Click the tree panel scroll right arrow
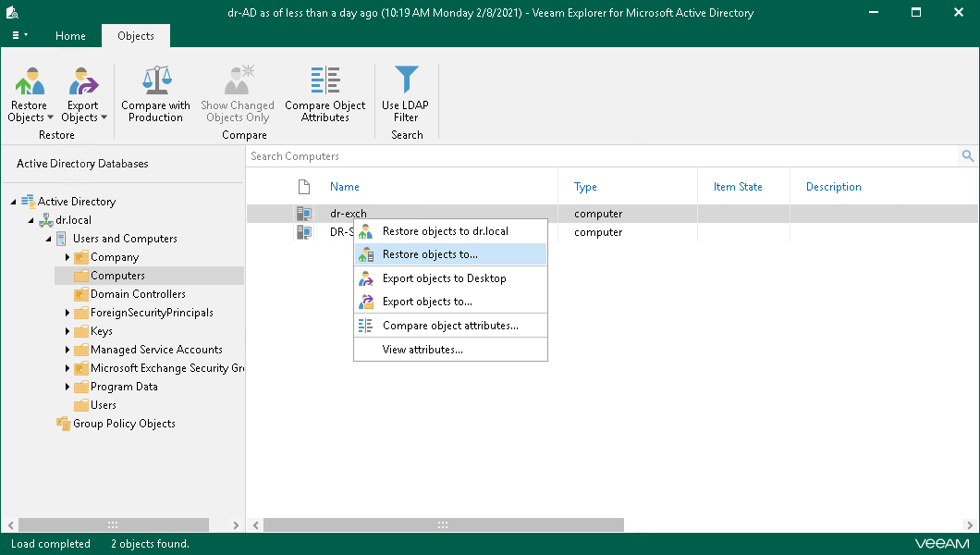 [236, 525]
